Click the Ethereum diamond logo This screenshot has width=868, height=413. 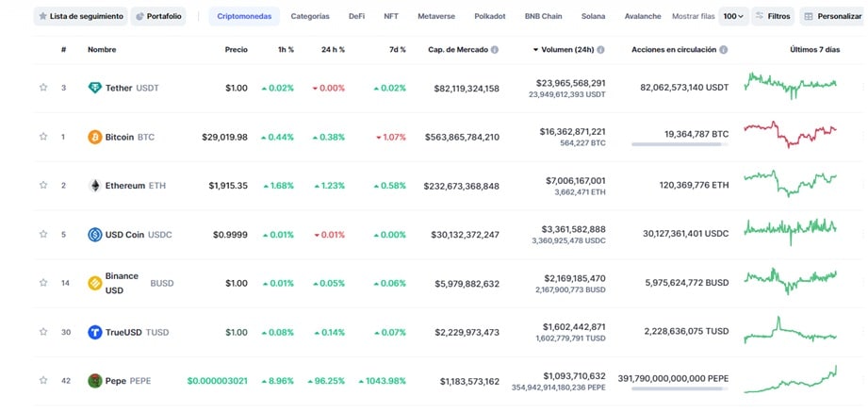95,186
